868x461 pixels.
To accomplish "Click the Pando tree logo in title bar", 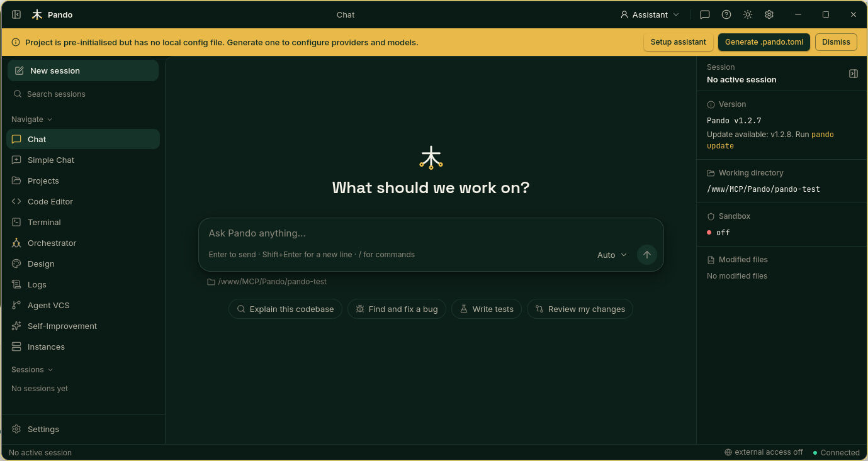I will 37,14.
